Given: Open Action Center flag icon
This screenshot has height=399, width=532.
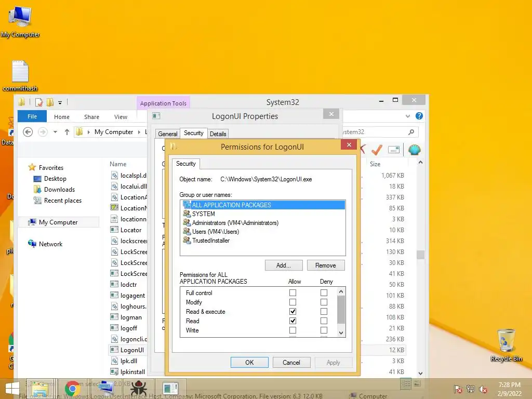Looking at the screenshot, I should click(x=458, y=389).
